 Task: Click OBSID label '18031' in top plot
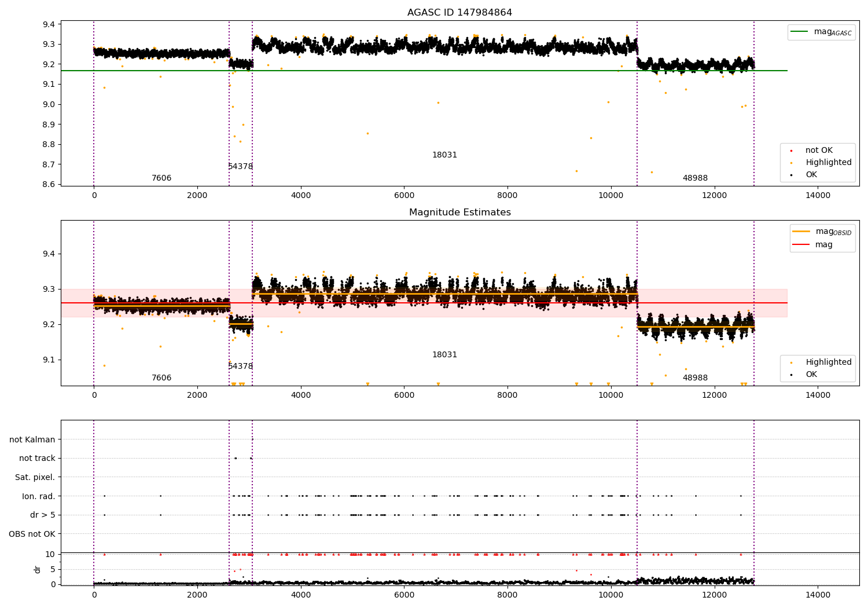pyautogui.click(x=444, y=155)
